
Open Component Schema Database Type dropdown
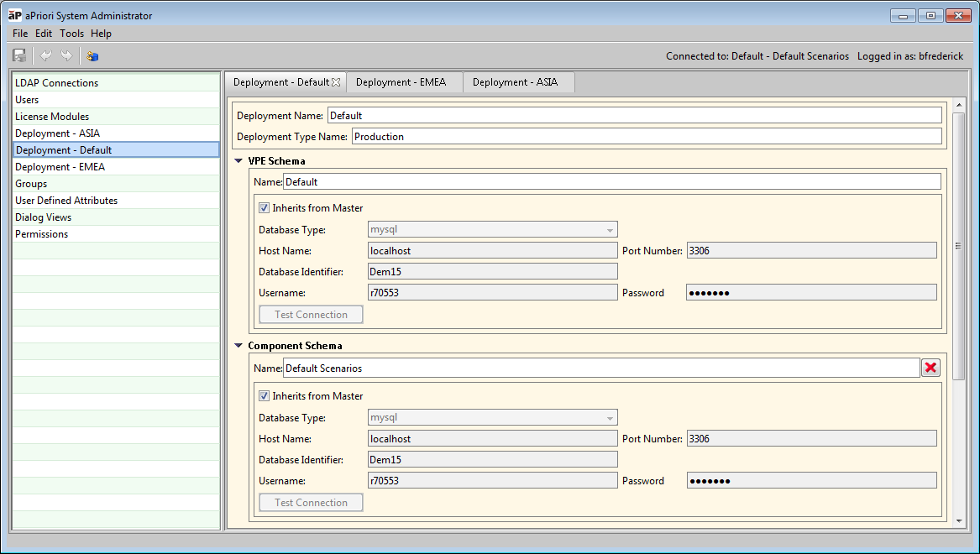pyautogui.click(x=492, y=417)
